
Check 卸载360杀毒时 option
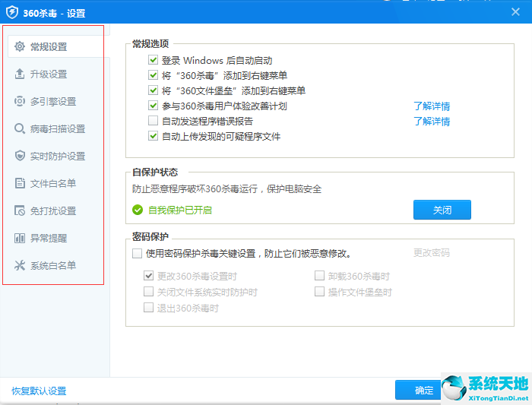[319, 275]
